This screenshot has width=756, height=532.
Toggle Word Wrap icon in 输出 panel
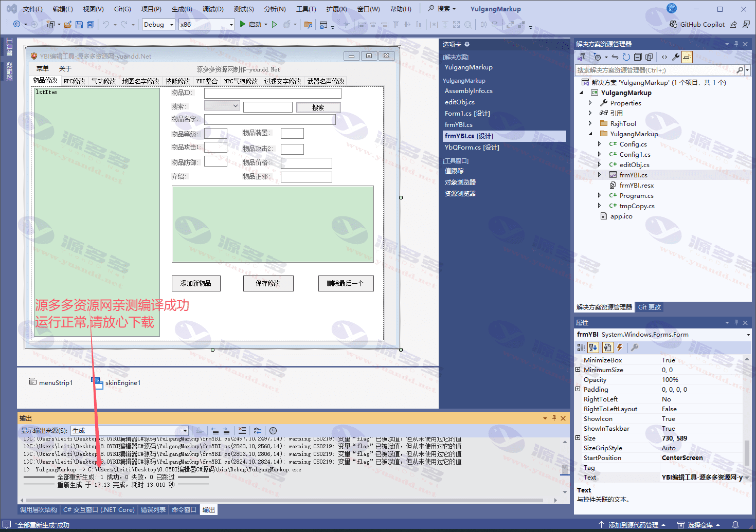tap(258, 431)
